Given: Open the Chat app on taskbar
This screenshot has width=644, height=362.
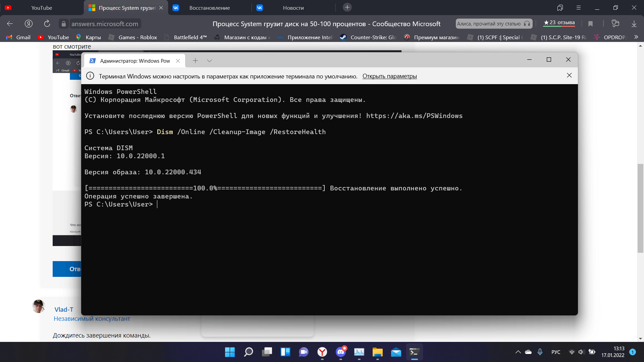Looking at the screenshot, I should pos(304,352).
